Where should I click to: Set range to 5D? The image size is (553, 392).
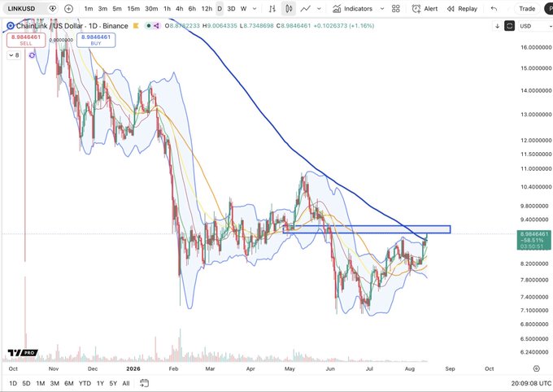coord(26,383)
